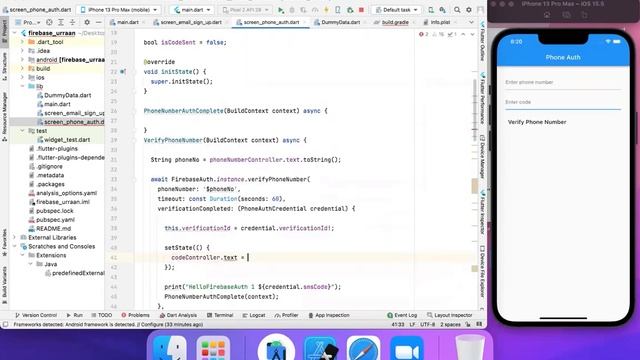Image resolution: width=640 pixels, height=360 pixels.
Task: Collapse all in project tree icon
Action: [x=72, y=22]
